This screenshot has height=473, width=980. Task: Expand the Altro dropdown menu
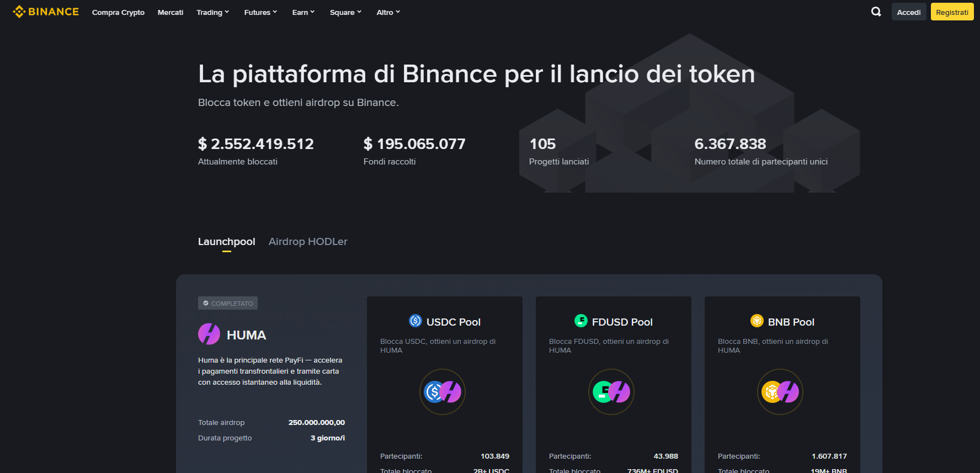tap(388, 12)
